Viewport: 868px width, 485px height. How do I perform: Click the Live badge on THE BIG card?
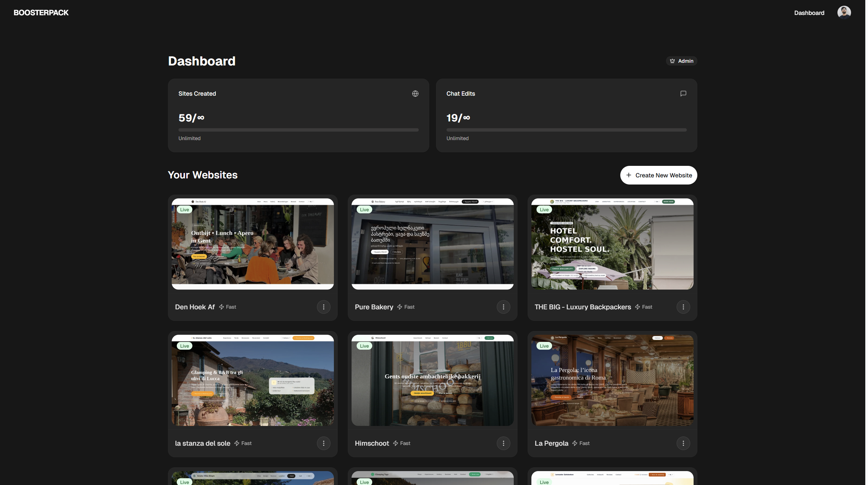click(544, 210)
